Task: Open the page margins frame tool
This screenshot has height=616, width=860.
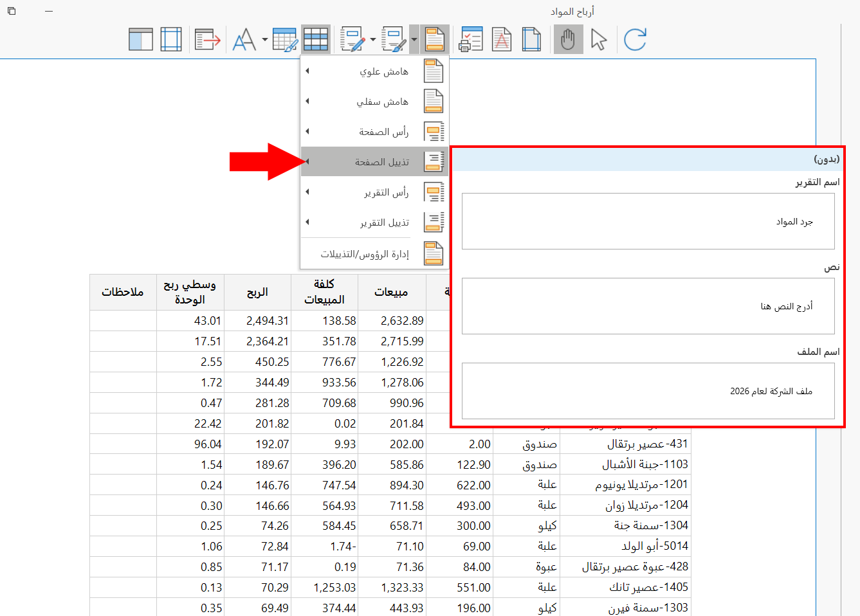Action: [171, 39]
